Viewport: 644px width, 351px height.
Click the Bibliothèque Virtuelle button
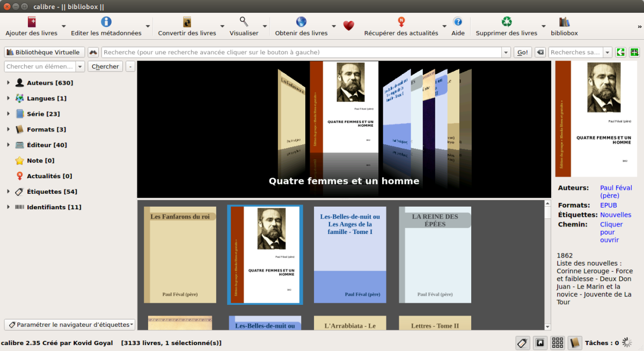point(45,52)
